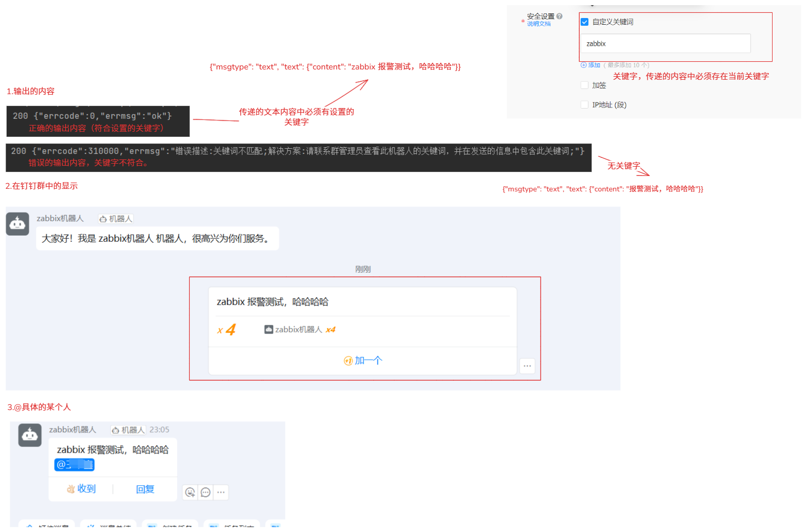Click robot avatar beside the 23:05 message

[x=30, y=435]
